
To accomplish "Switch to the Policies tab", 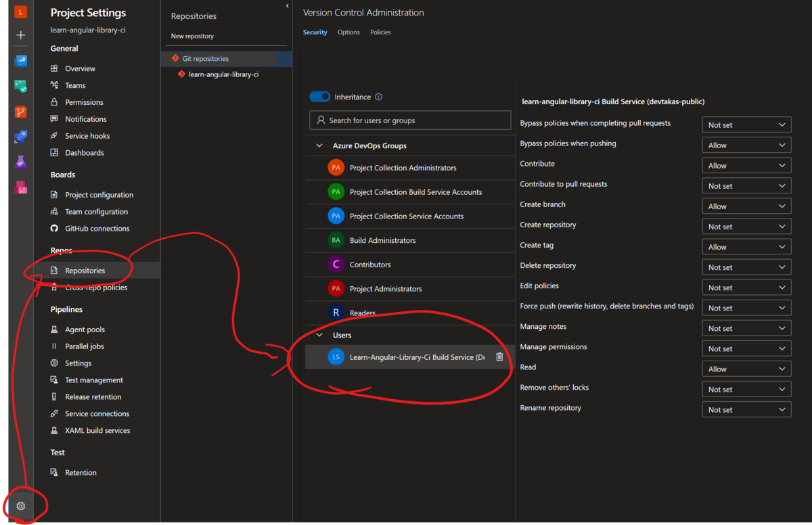I will [x=380, y=32].
